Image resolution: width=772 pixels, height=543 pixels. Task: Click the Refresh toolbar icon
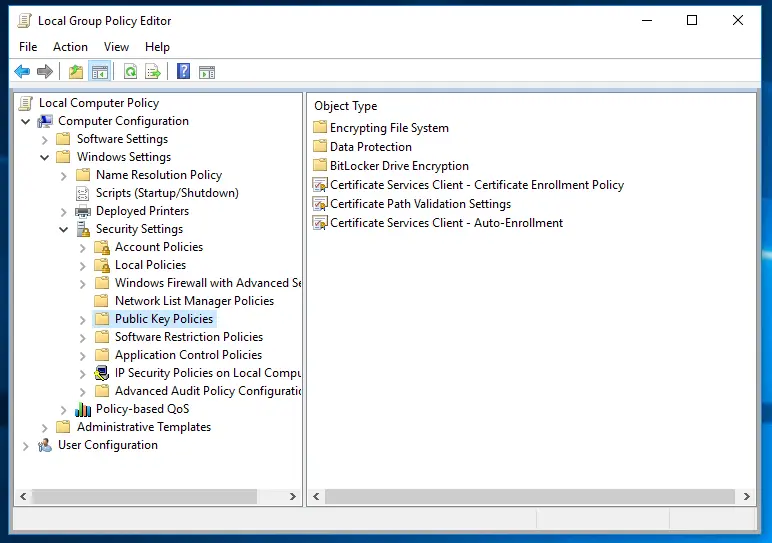[x=130, y=71]
